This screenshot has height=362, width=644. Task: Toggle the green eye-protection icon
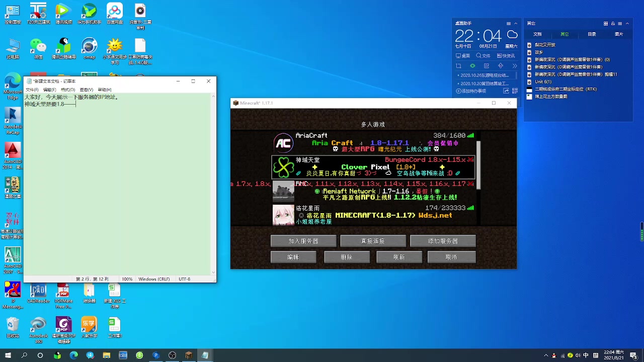(x=472, y=66)
